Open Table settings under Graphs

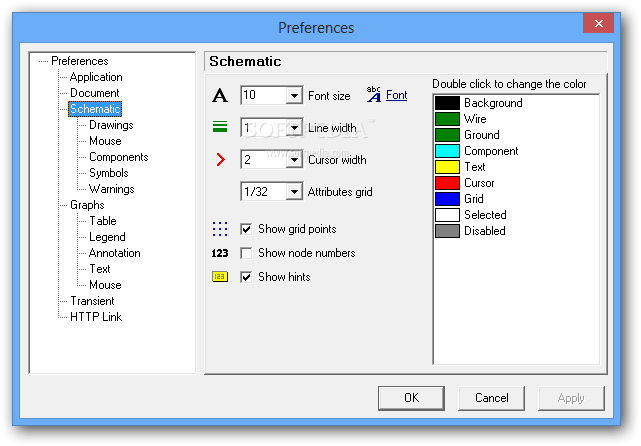click(103, 221)
